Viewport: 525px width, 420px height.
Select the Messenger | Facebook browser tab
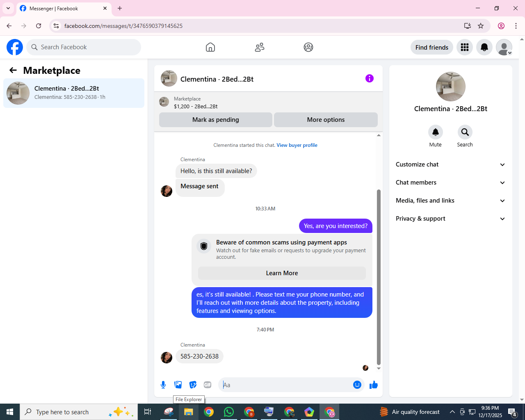click(x=64, y=9)
